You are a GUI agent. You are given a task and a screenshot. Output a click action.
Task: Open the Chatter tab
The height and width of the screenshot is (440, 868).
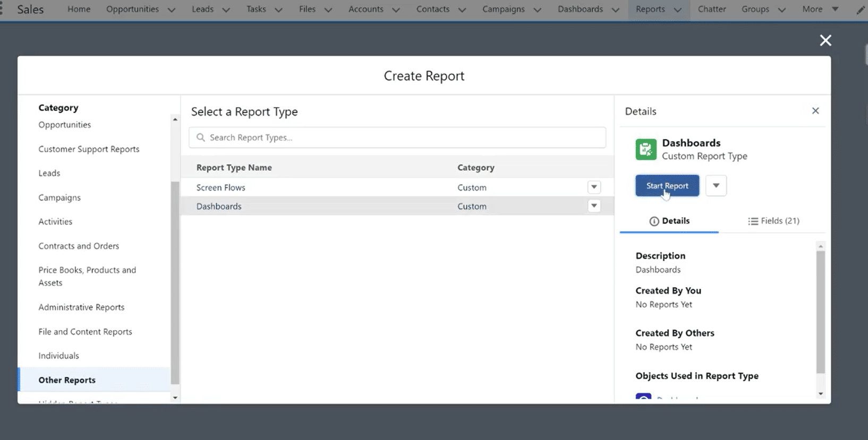[712, 9]
